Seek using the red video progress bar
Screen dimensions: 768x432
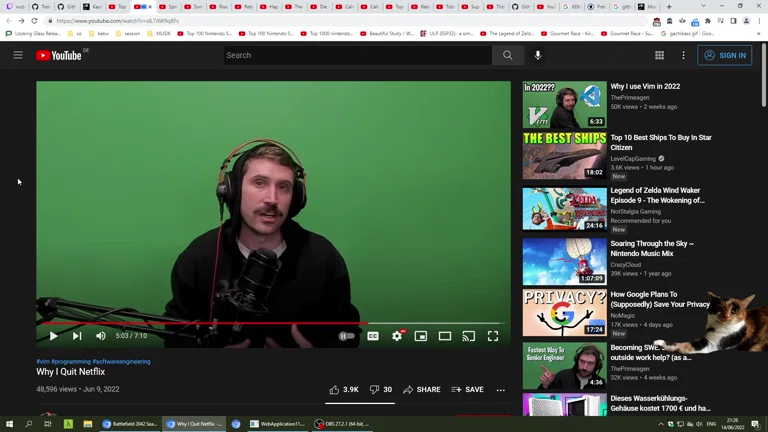point(200,323)
